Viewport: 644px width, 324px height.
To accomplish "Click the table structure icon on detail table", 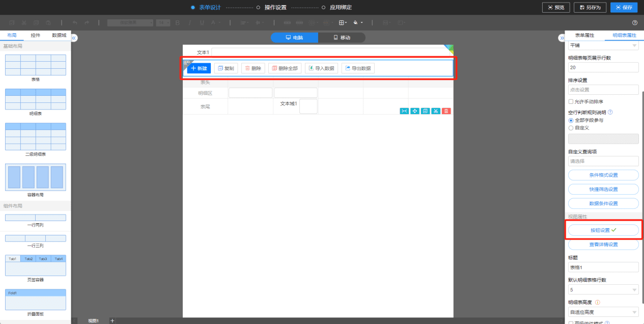I will (x=425, y=111).
